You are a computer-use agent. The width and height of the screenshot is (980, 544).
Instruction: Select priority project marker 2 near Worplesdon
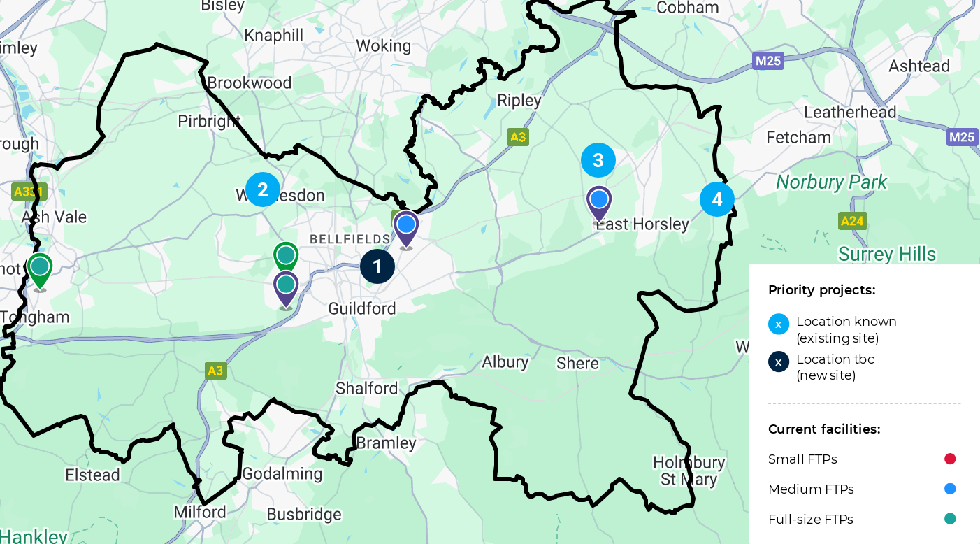(263, 189)
